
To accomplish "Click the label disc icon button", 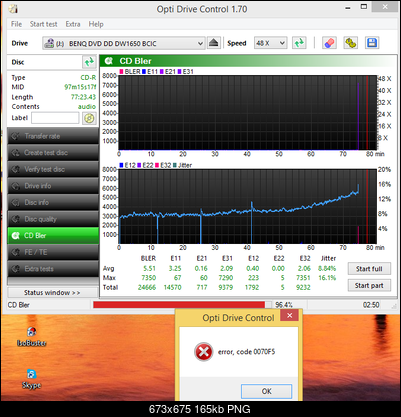I will [x=89, y=118].
